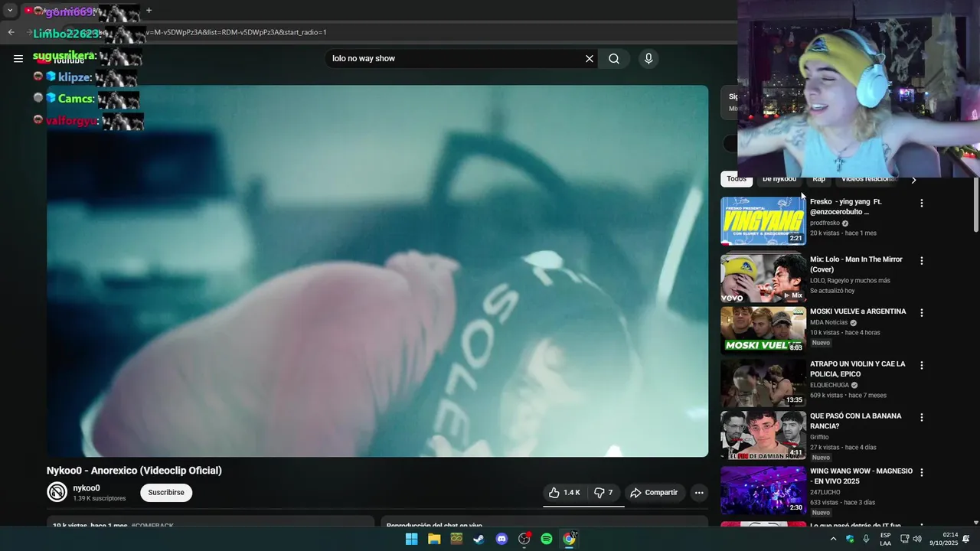The width and height of the screenshot is (980, 551).
Task: Click channel name 247LUCHO
Action: 825,492
